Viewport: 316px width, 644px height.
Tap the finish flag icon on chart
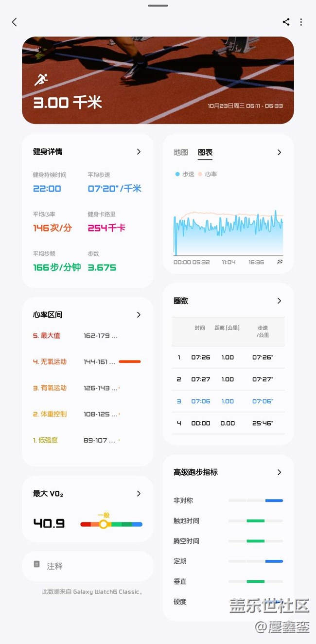click(280, 262)
